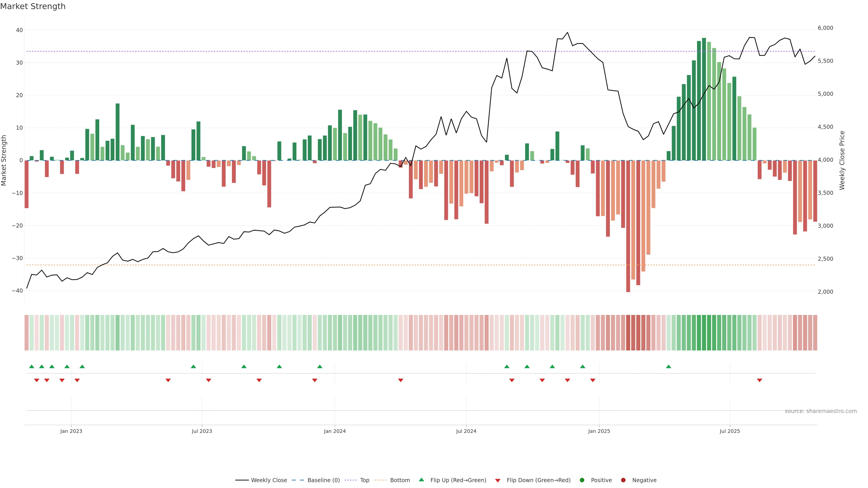Click the first green flip-up triangle marker
Screen dimensions: 868x488
32,366
